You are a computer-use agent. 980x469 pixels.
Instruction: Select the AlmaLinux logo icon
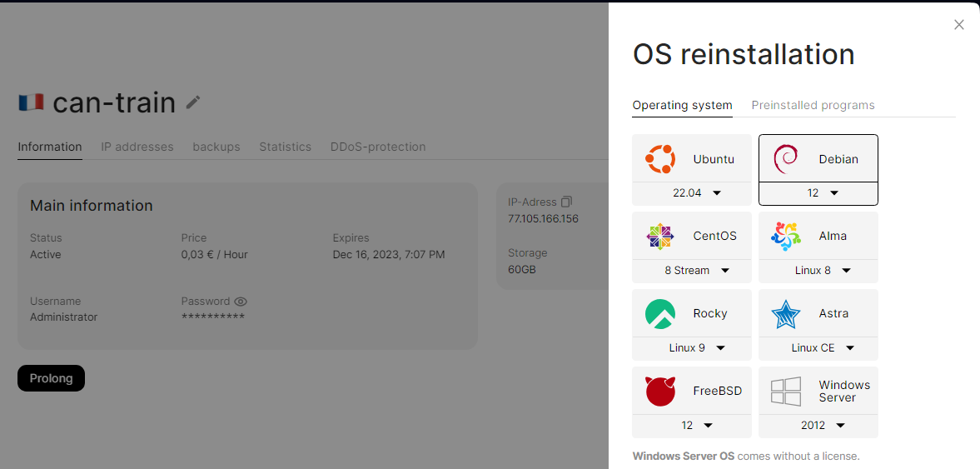pyautogui.click(x=786, y=237)
